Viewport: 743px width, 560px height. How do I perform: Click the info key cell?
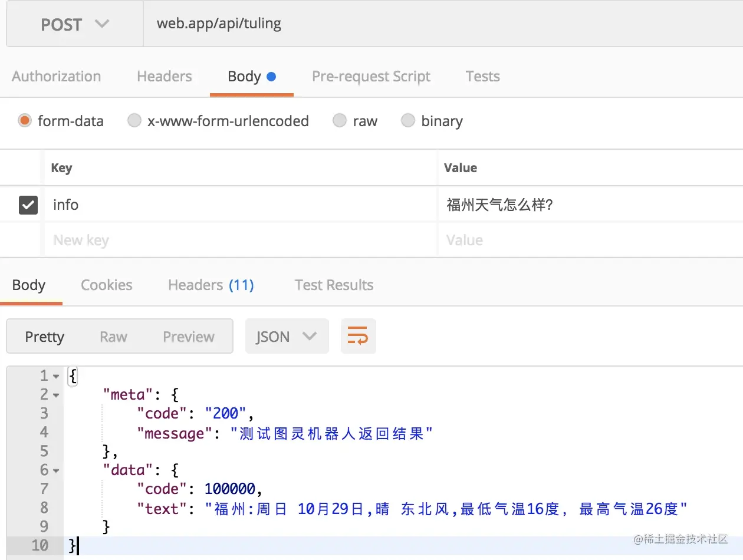[240, 205]
